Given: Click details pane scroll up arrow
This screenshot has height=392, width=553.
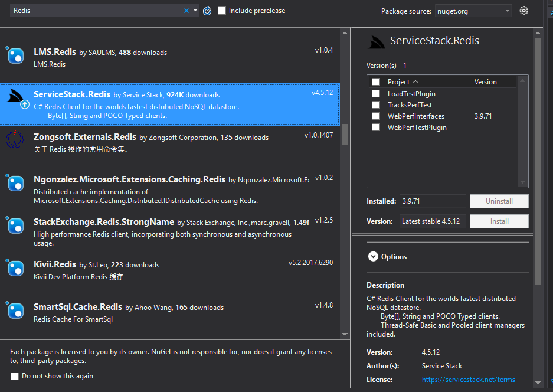Looking at the screenshot, I should coord(538,33).
